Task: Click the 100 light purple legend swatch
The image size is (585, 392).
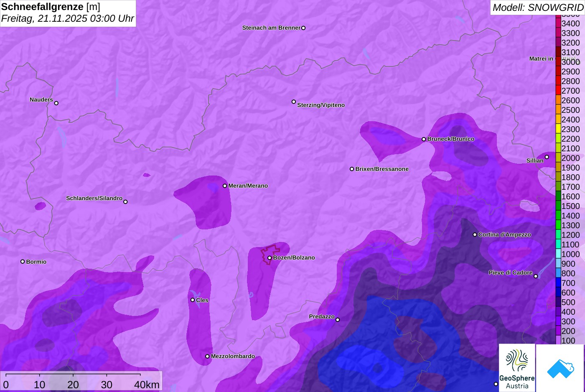Action: pyautogui.click(x=558, y=340)
